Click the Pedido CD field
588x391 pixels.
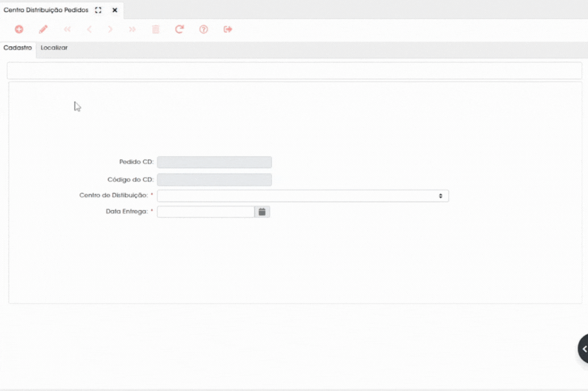(214, 162)
